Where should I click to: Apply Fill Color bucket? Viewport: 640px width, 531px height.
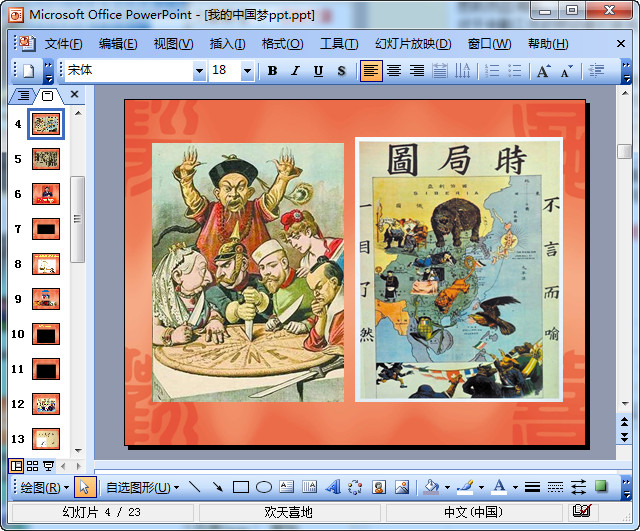point(431,487)
